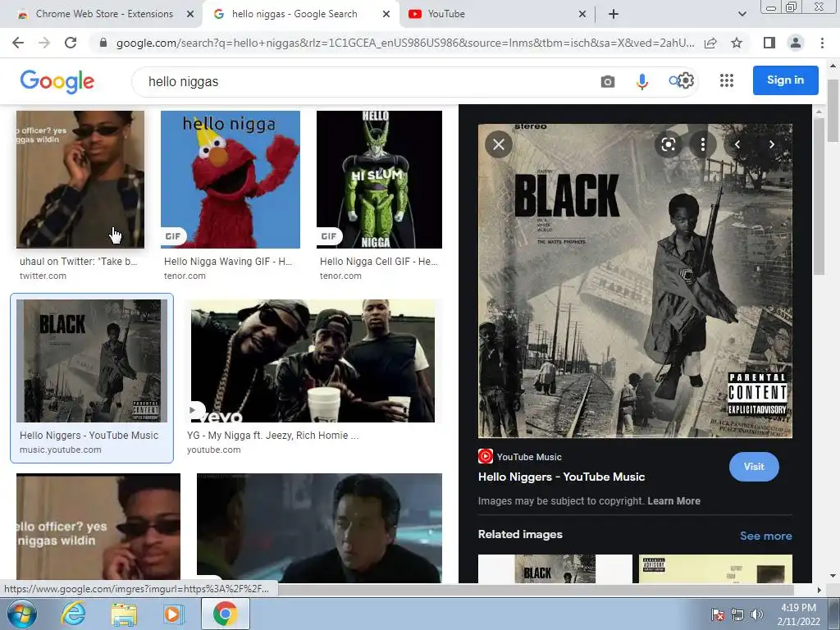The width and height of the screenshot is (840, 630).
Task: Click the preview panel scrollbar thumb
Action: [819, 195]
